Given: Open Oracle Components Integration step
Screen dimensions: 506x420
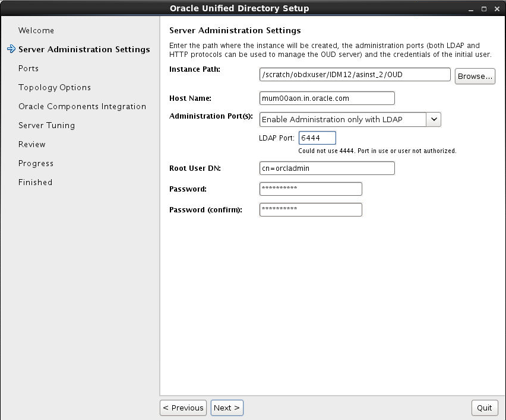Looking at the screenshot, I should (83, 106).
